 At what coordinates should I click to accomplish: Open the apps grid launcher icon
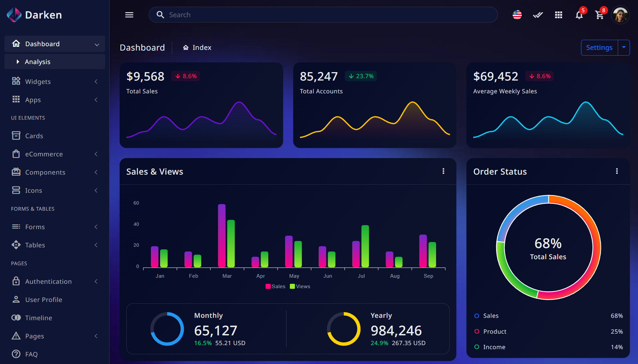[x=558, y=15]
